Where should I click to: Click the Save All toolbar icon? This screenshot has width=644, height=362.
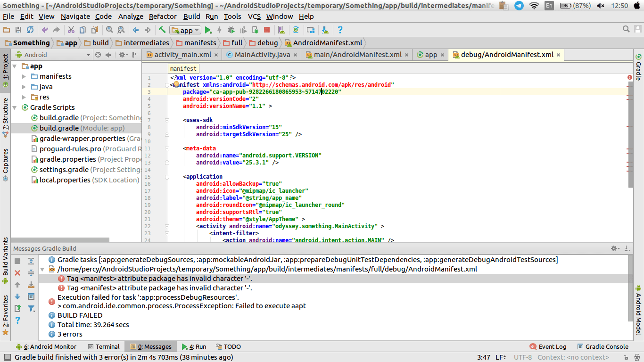(18, 30)
